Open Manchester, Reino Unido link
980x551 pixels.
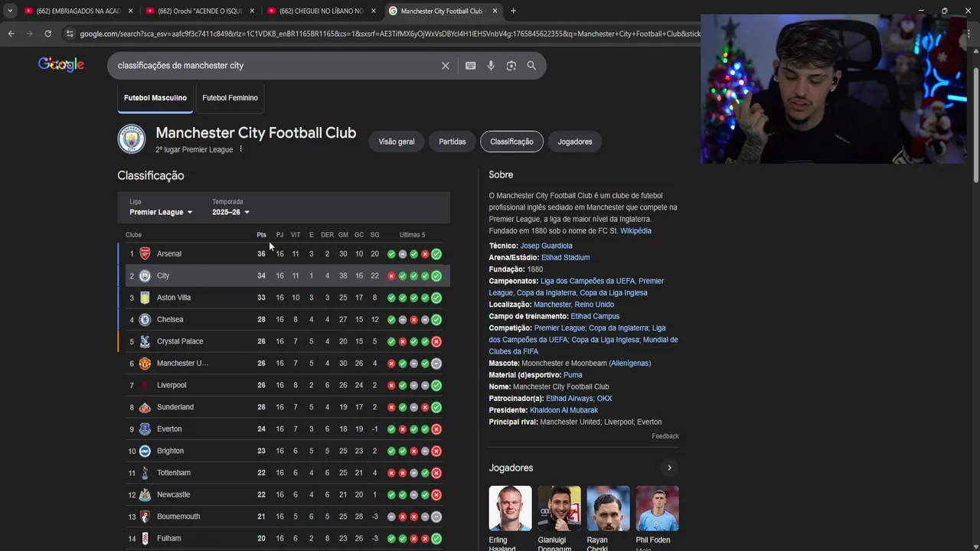coord(573,305)
